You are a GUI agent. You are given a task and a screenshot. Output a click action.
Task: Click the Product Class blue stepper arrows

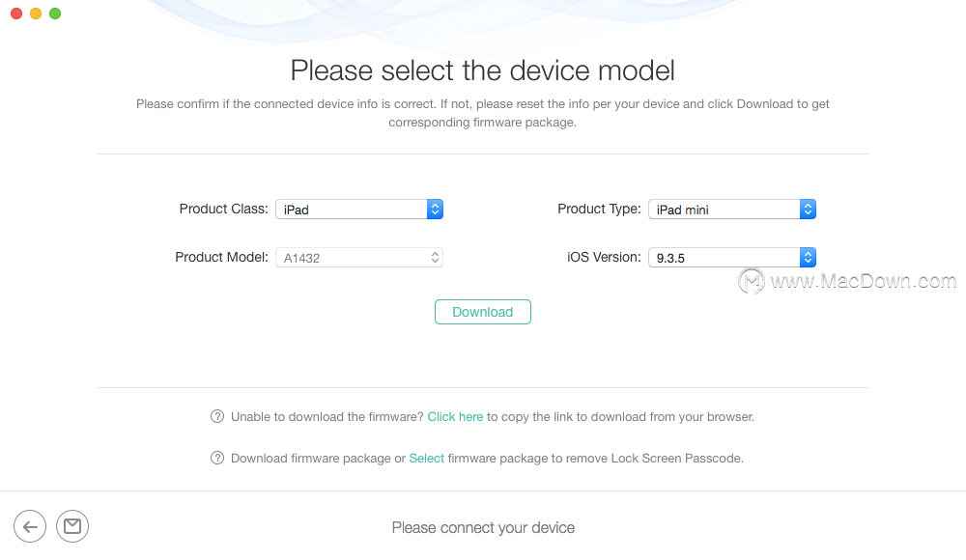pyautogui.click(x=435, y=210)
